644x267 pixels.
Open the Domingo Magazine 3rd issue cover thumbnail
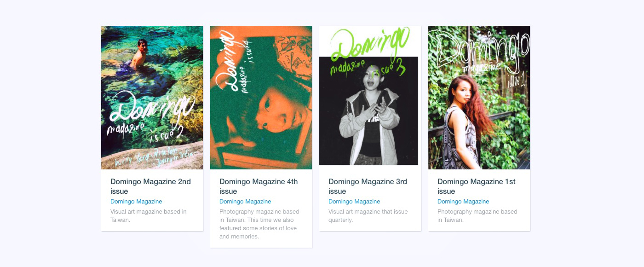[370, 98]
